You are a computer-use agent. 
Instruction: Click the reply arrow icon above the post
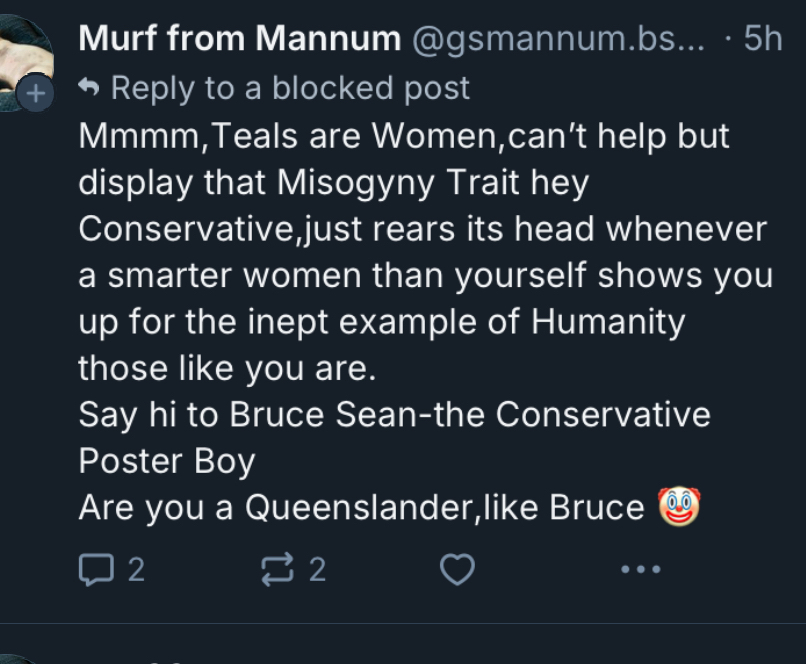click(x=89, y=88)
